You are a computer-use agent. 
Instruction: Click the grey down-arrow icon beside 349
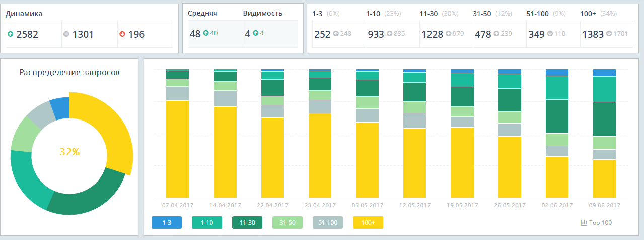point(550,34)
